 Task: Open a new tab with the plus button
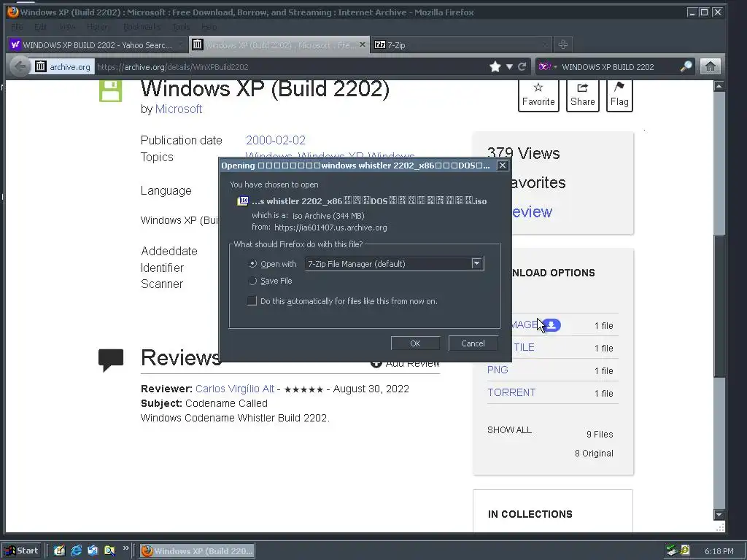[562, 44]
